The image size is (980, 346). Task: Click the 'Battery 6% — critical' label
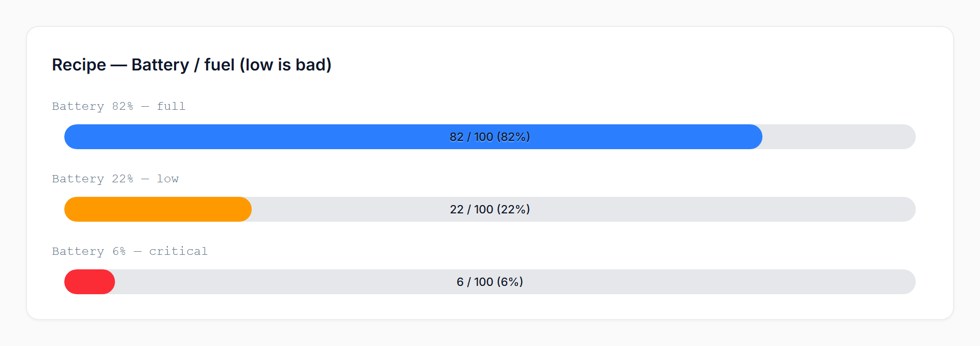(x=129, y=251)
